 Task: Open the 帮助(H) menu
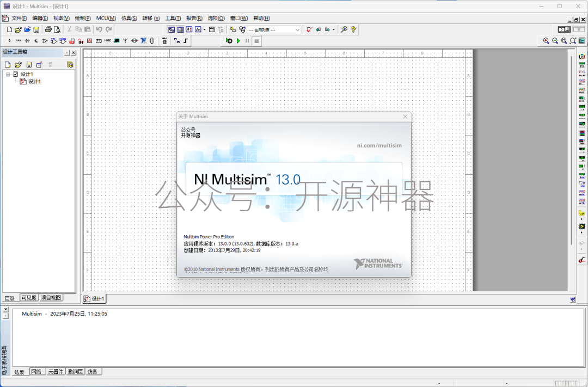click(x=261, y=18)
